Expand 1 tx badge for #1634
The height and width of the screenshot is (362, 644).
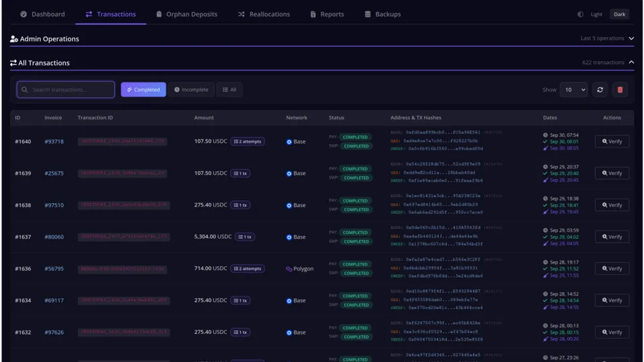240,300
